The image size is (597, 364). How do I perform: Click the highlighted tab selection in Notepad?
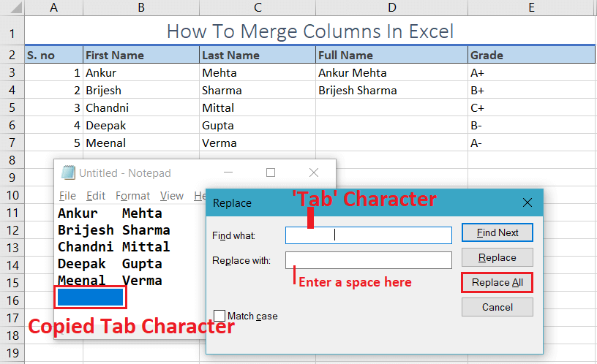click(x=90, y=297)
